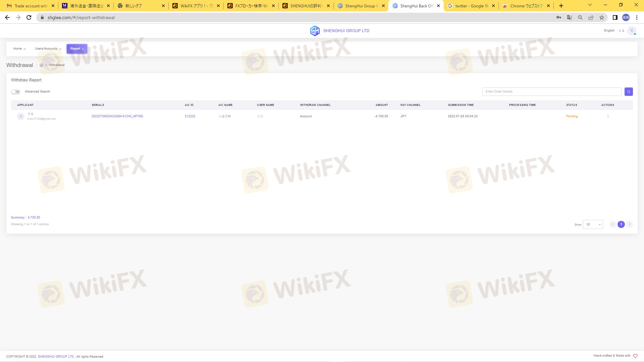Click the applicant name link in the row
This screenshot has height=362, width=644.
pyautogui.click(x=31, y=114)
